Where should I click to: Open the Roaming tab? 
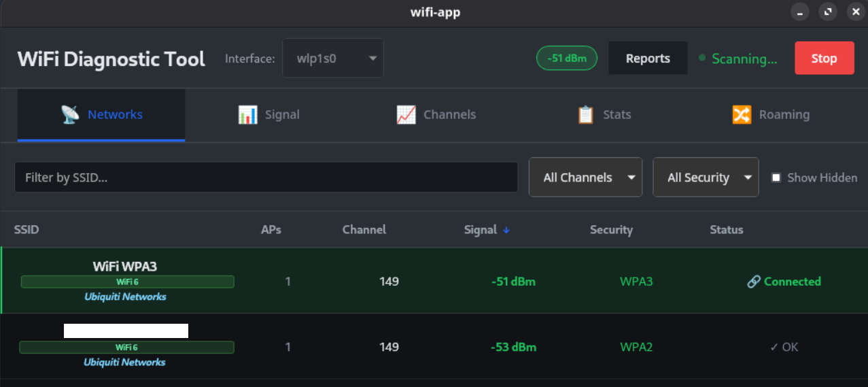point(771,114)
